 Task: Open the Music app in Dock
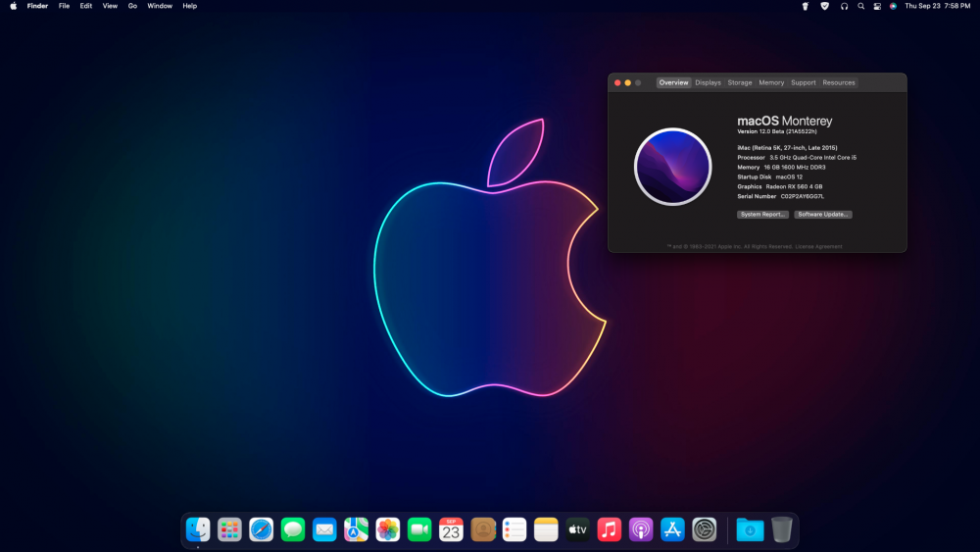[x=609, y=529]
